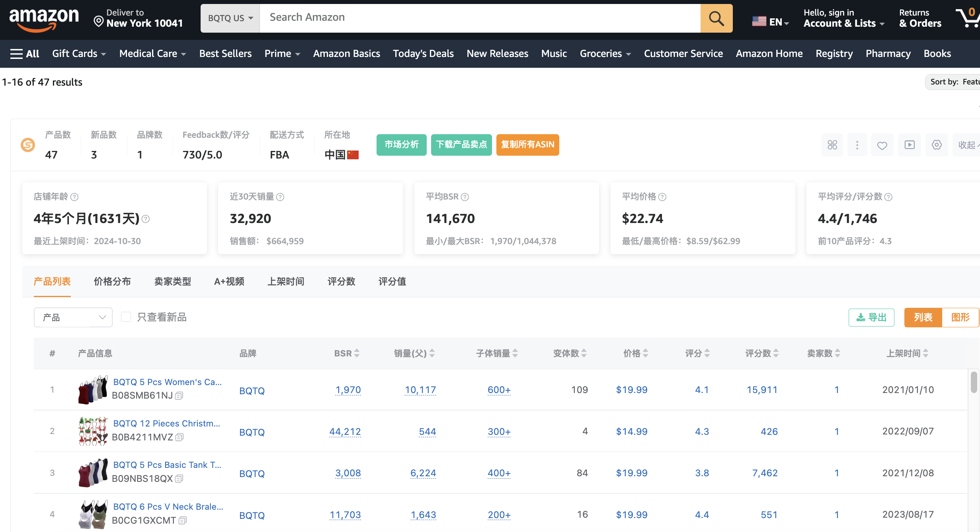Click help icon next to 平均BSR

point(465,197)
